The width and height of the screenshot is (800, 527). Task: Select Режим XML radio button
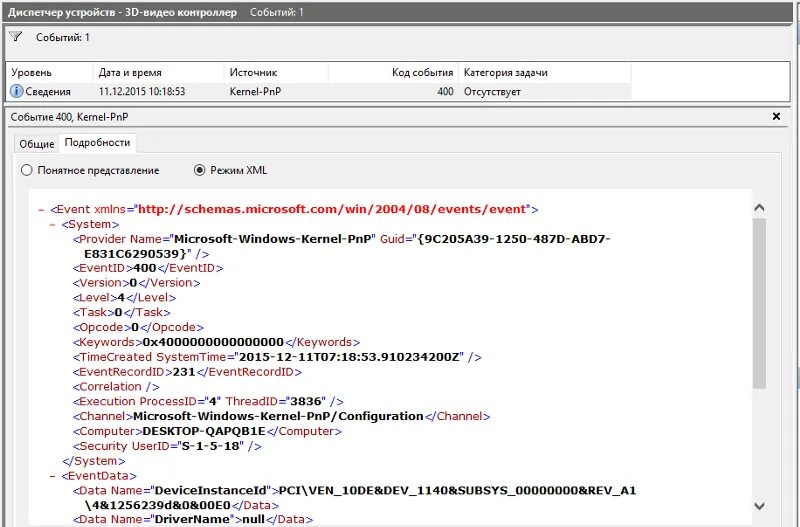199,170
